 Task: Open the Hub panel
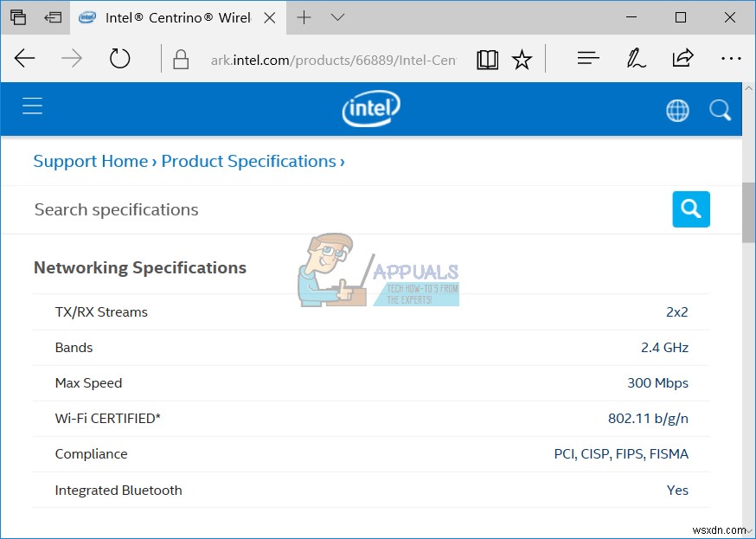(x=588, y=58)
